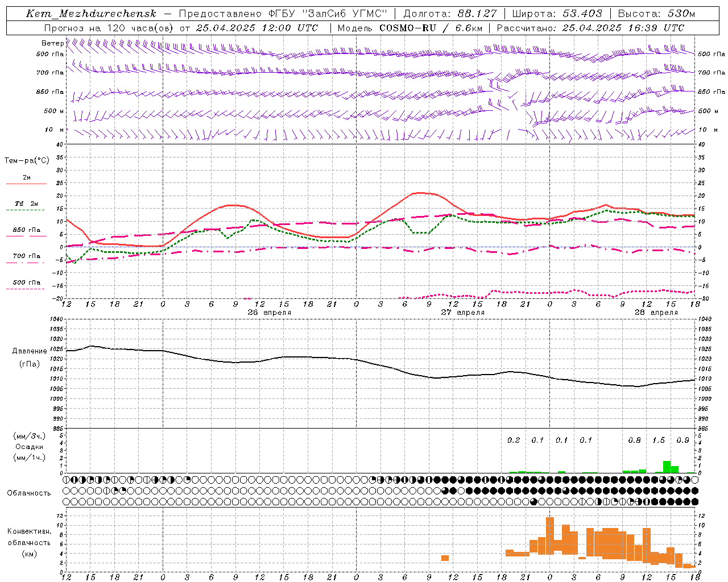Click the 27 апреля date label

462,313
